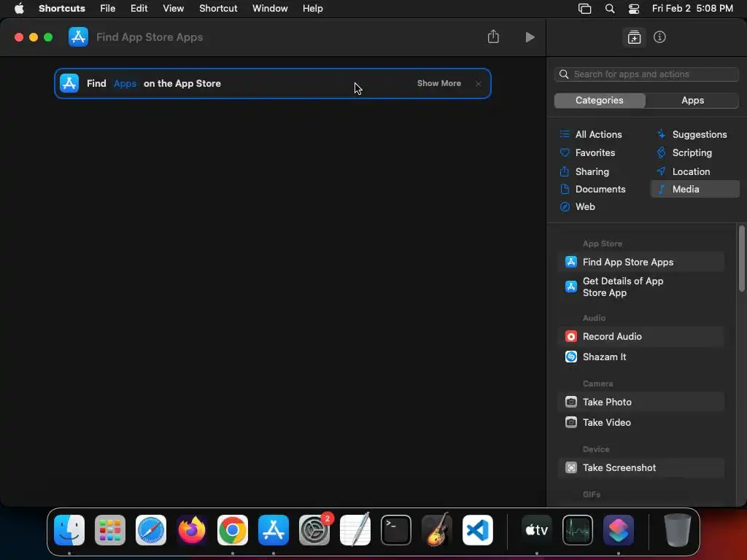Viewport: 747px width, 560px height.
Task: Add the Take Video action
Action: [640, 422]
